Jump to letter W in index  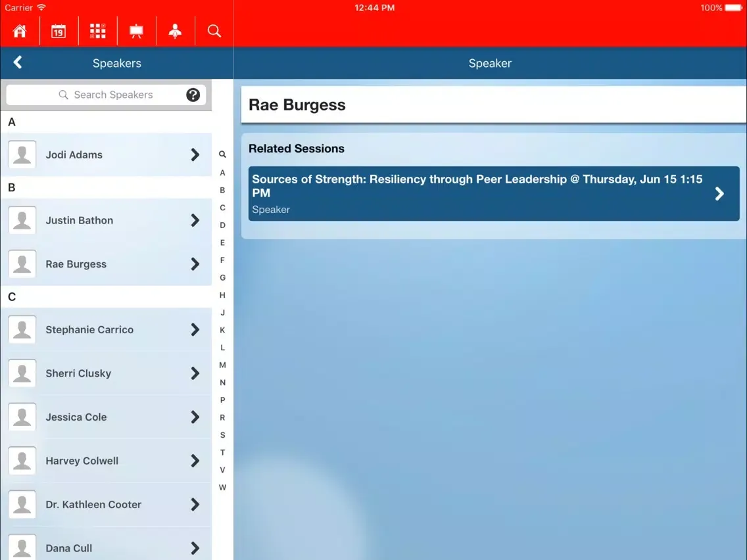[222, 487]
